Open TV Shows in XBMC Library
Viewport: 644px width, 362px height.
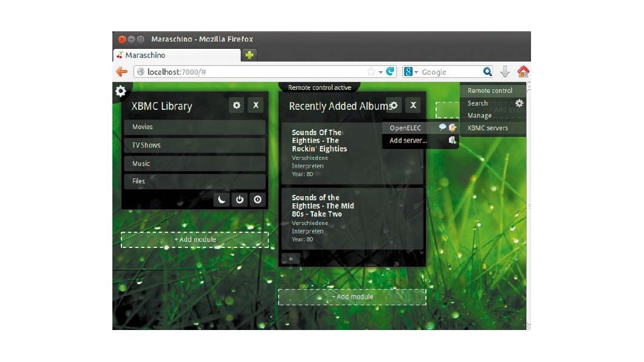(195, 145)
